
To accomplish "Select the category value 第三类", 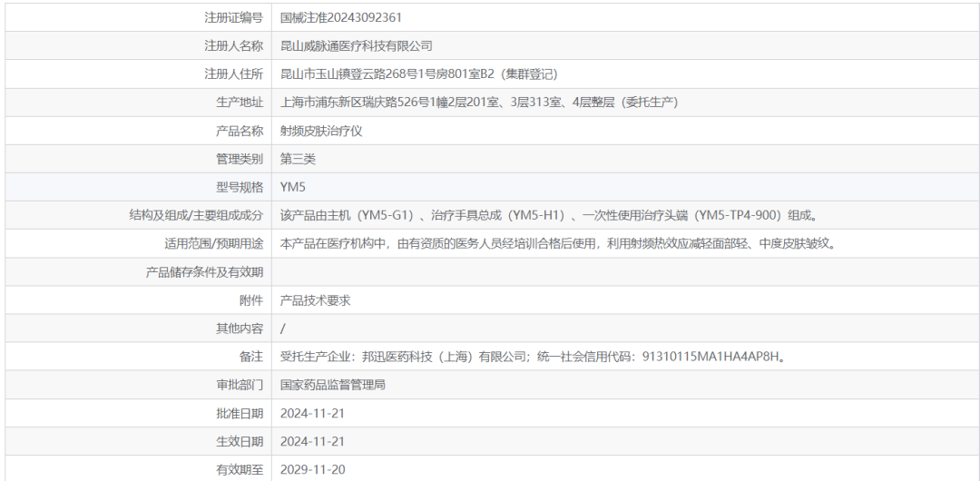I will click(299, 159).
